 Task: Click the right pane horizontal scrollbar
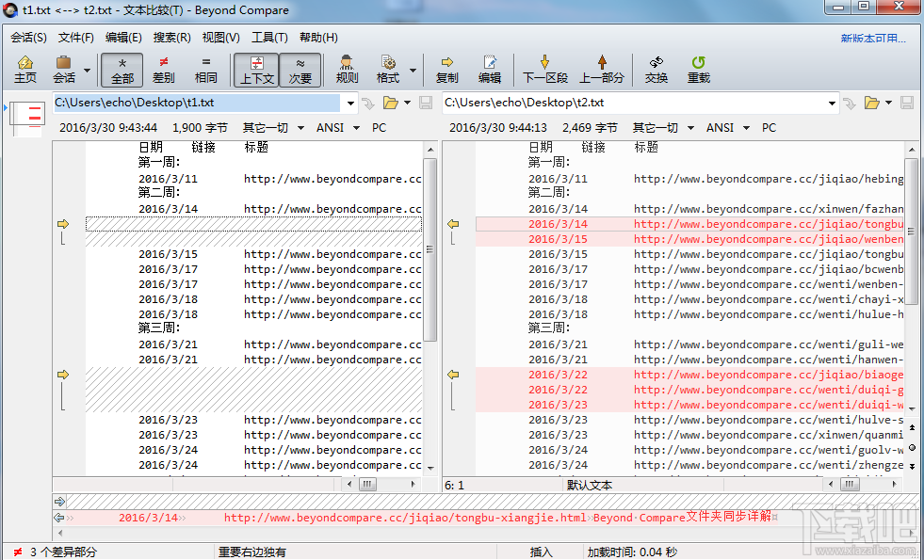click(849, 484)
